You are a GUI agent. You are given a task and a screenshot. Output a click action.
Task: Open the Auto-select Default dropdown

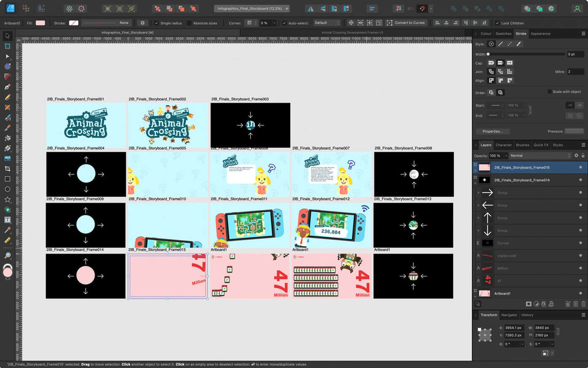327,23
